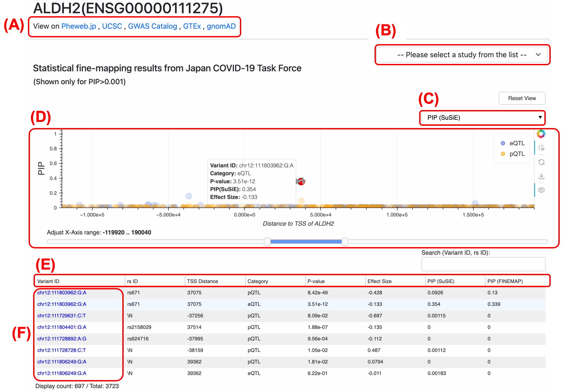Click right handle of X-axis range slider
This screenshot has height=392, width=564.
click(345, 241)
